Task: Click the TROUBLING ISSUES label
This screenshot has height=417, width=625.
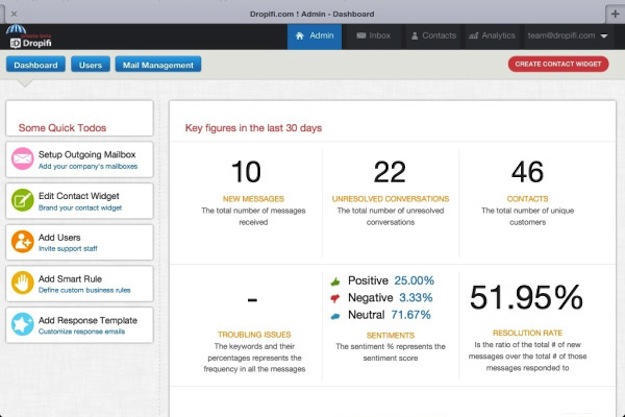Action: pyautogui.click(x=254, y=334)
